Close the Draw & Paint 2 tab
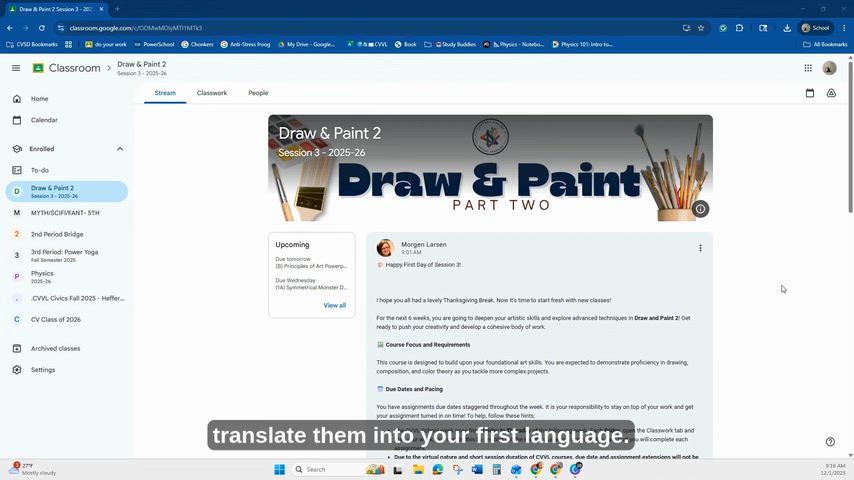 click(101, 9)
